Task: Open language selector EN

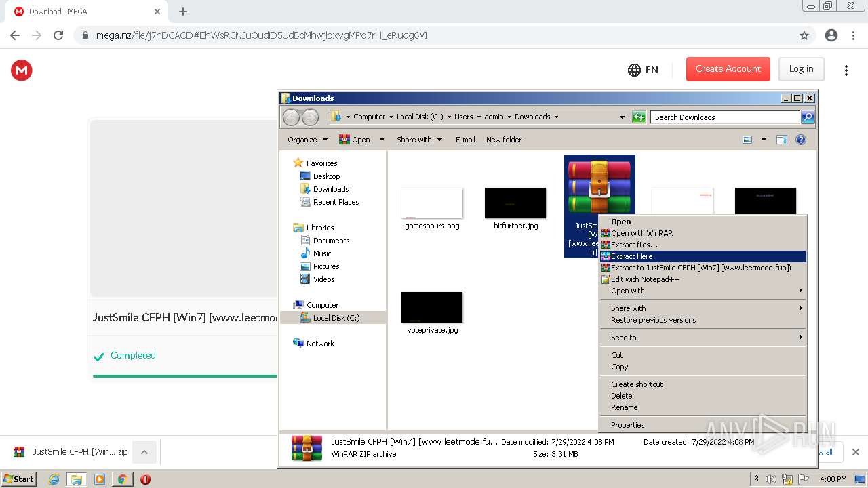Action: tap(643, 70)
